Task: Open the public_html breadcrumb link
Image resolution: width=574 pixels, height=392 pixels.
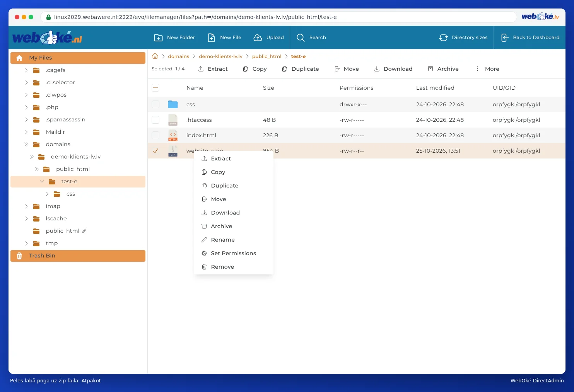Action: [266, 56]
